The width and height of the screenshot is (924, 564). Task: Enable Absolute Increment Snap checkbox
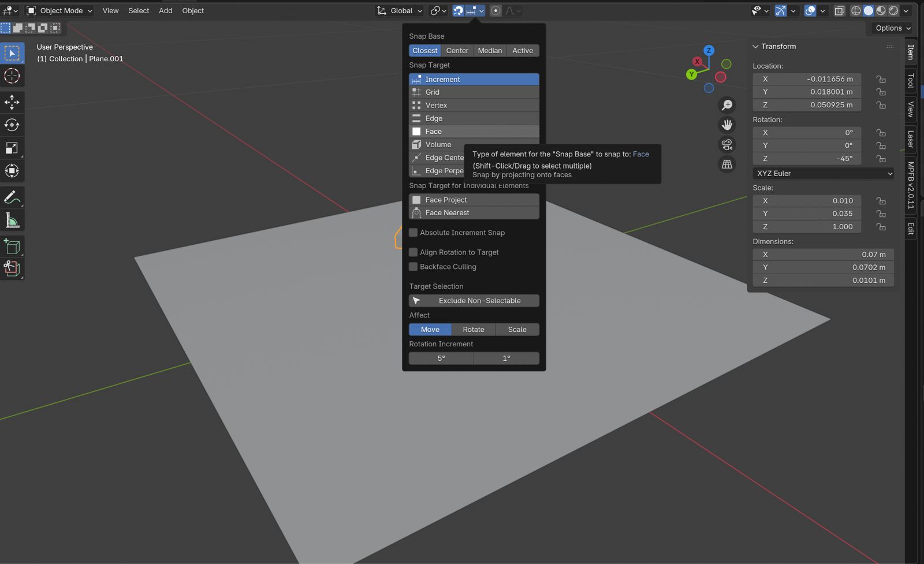(413, 233)
